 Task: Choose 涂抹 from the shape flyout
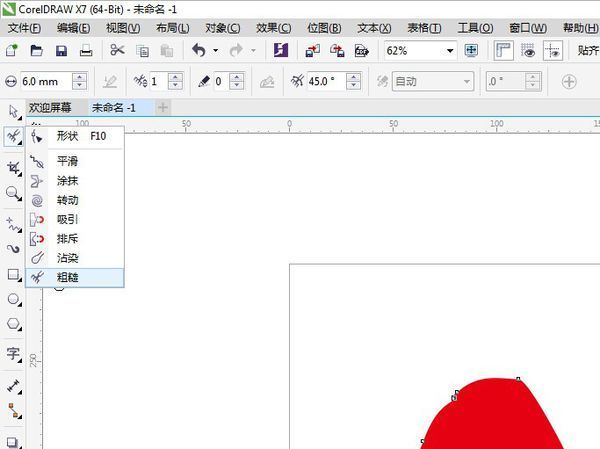click(x=67, y=181)
